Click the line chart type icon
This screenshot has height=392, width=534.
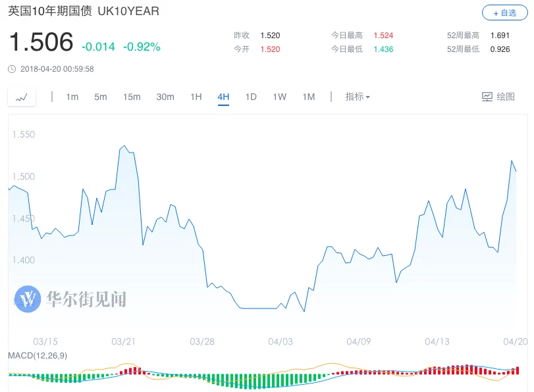click(22, 97)
